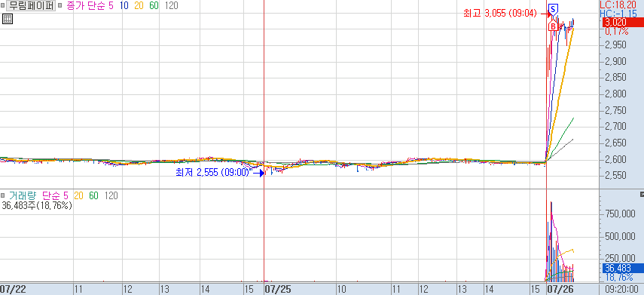Click the 10 hour label after 07/25

pyautogui.click(x=342, y=289)
